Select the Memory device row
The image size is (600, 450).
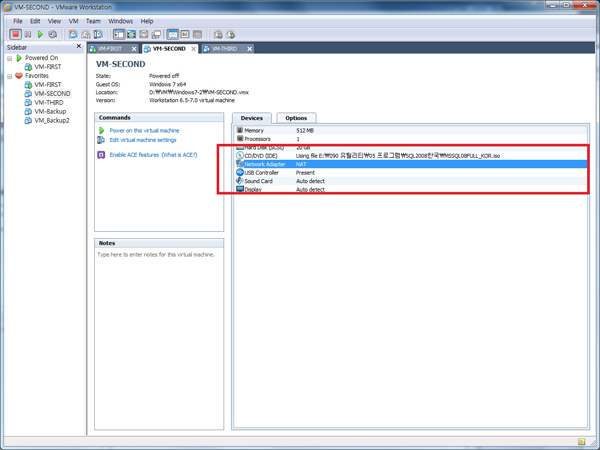pyautogui.click(x=411, y=130)
